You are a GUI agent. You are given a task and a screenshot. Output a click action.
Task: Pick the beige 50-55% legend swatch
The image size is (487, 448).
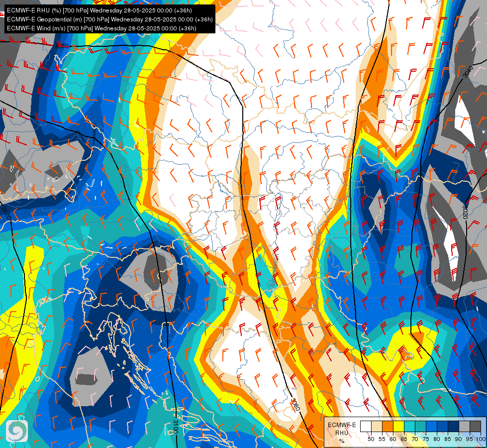point(377,427)
